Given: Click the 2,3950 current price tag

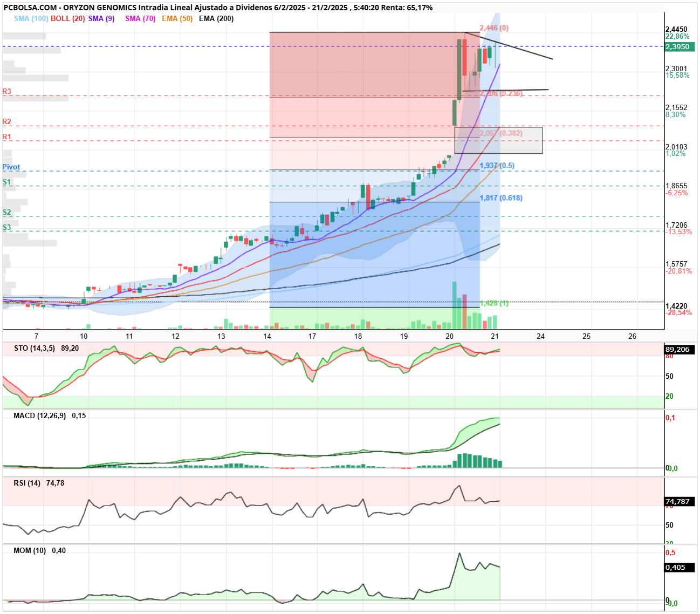Looking at the screenshot, I should (x=678, y=47).
